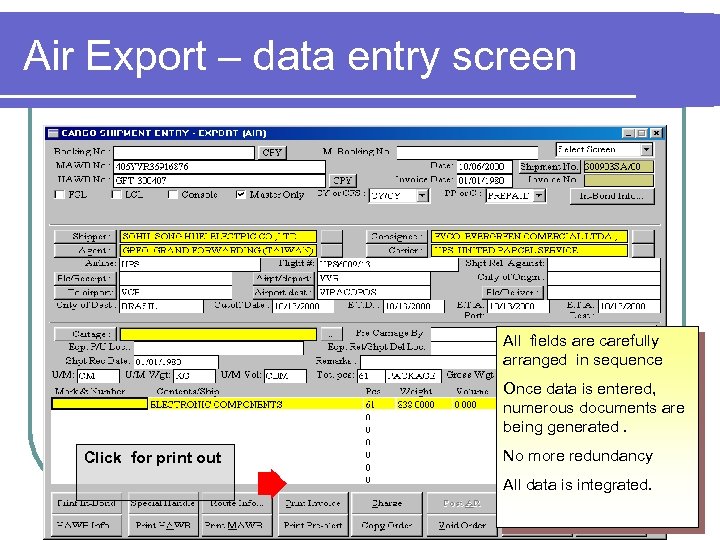Image resolution: width=720 pixels, height=540 pixels.
Task: Click the Date field showing 10/06/2000
Action: click(484, 166)
